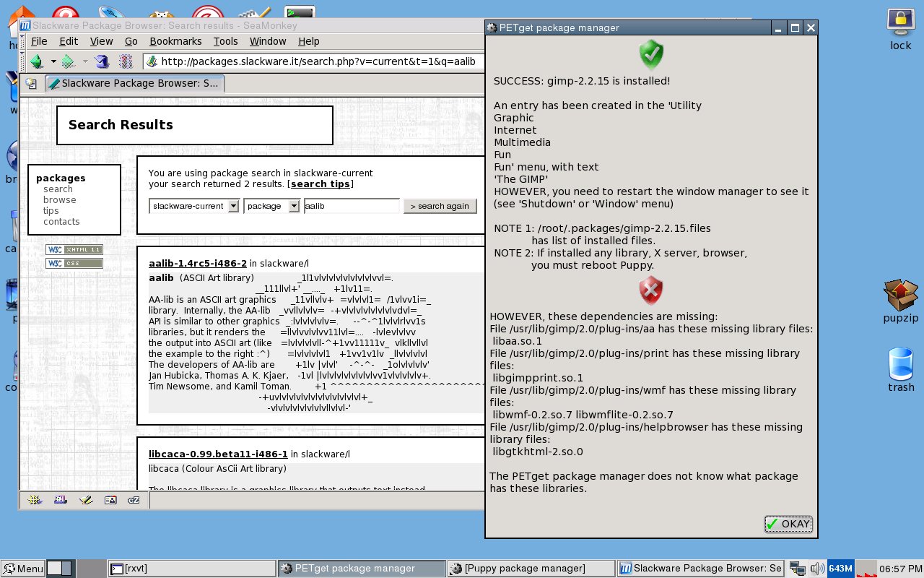Click the W3C CSS validation badge
Screen dimensions: 924x578
coord(74,264)
